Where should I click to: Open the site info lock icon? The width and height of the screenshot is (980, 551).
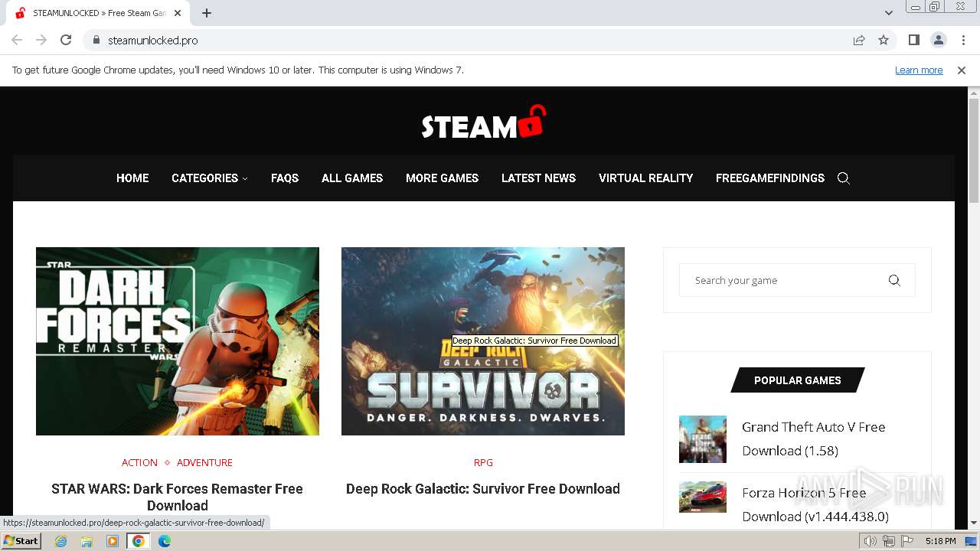pyautogui.click(x=96, y=40)
